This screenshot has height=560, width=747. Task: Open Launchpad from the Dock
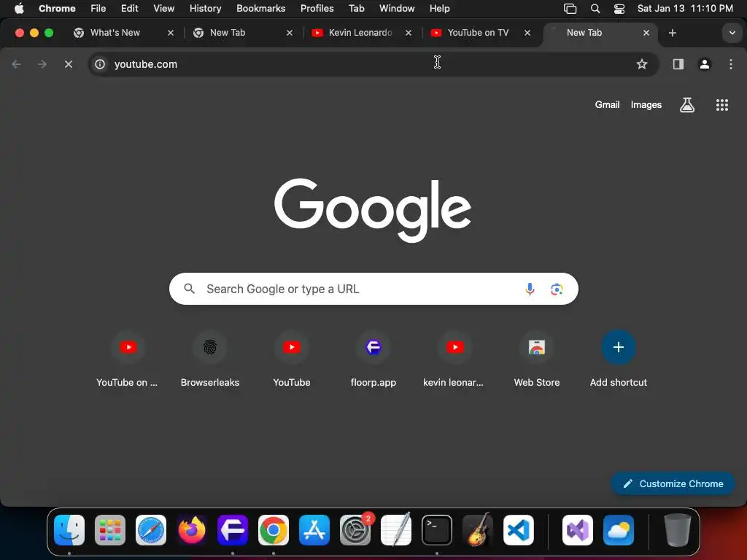pos(110,530)
